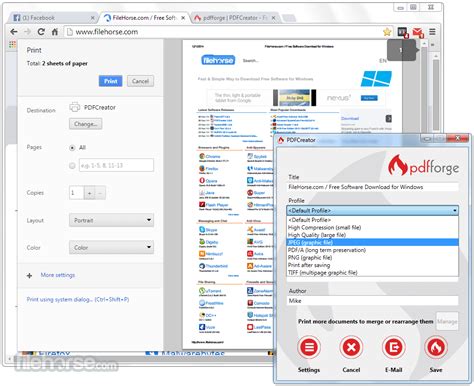Image resolution: width=474 pixels, height=386 pixels.
Task: Switch to the Facebook tab
Action: (x=52, y=18)
